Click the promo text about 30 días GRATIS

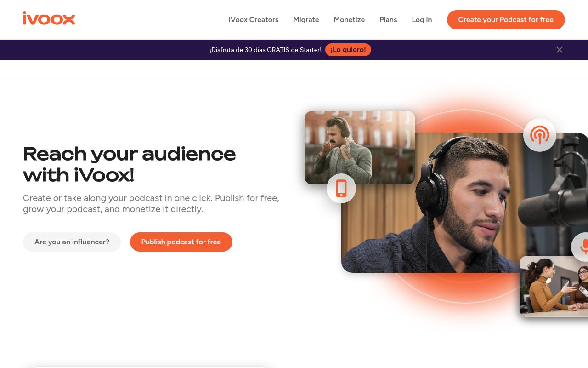click(266, 50)
